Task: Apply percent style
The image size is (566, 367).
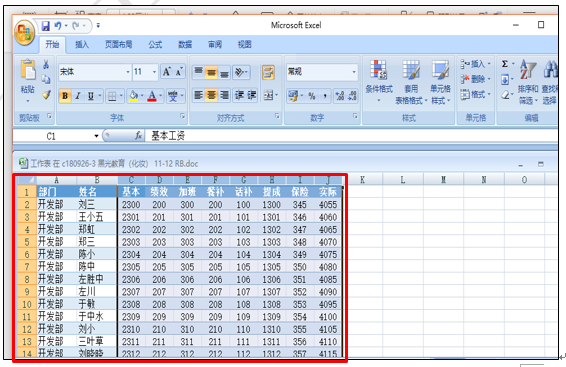Action: tap(312, 96)
